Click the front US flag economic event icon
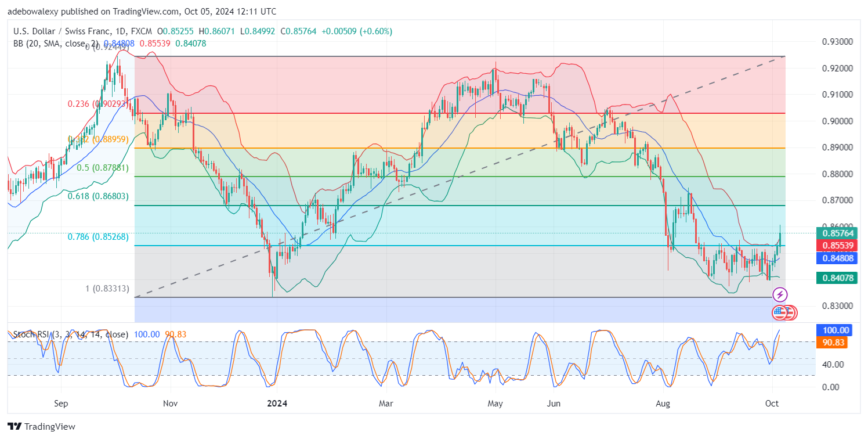 click(x=779, y=313)
